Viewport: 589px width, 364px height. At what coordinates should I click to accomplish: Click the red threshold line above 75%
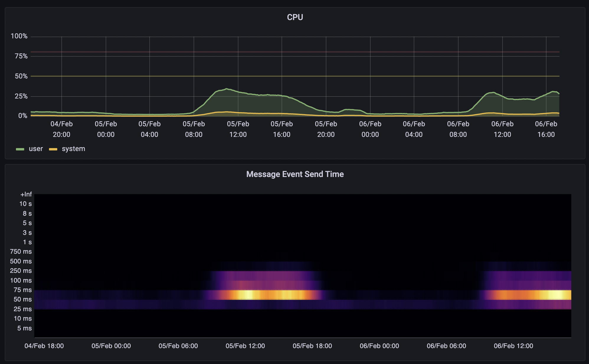(x=295, y=52)
